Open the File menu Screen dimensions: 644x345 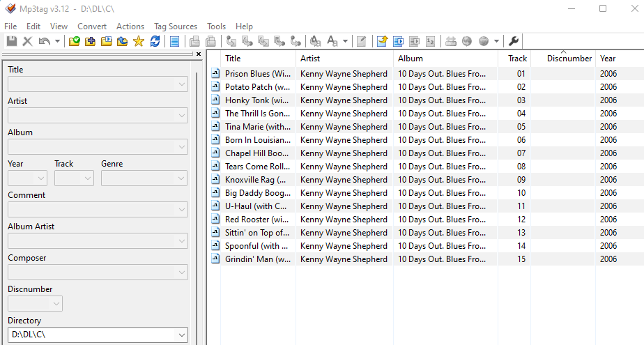pos(10,26)
